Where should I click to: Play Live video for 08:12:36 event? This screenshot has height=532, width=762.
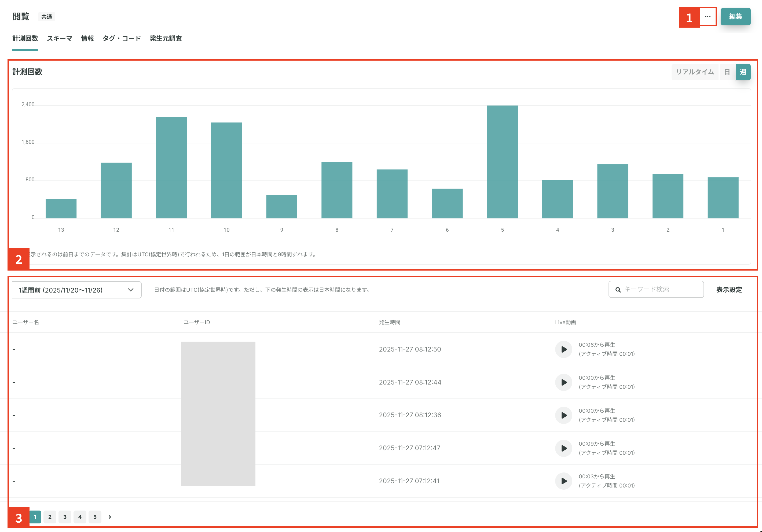[x=563, y=415]
